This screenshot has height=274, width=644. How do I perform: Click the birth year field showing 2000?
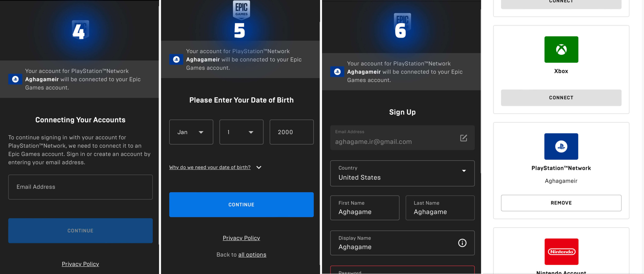point(291,132)
